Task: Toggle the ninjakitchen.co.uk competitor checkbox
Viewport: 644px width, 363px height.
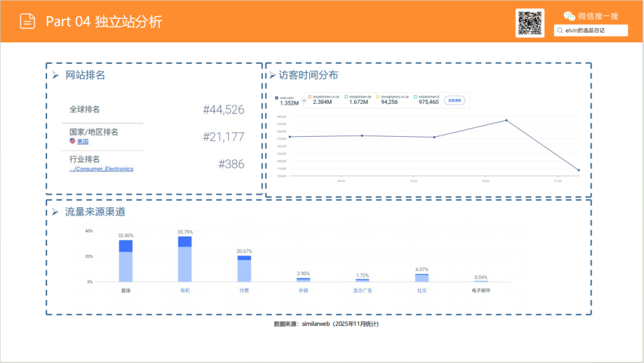Action: coord(309,97)
